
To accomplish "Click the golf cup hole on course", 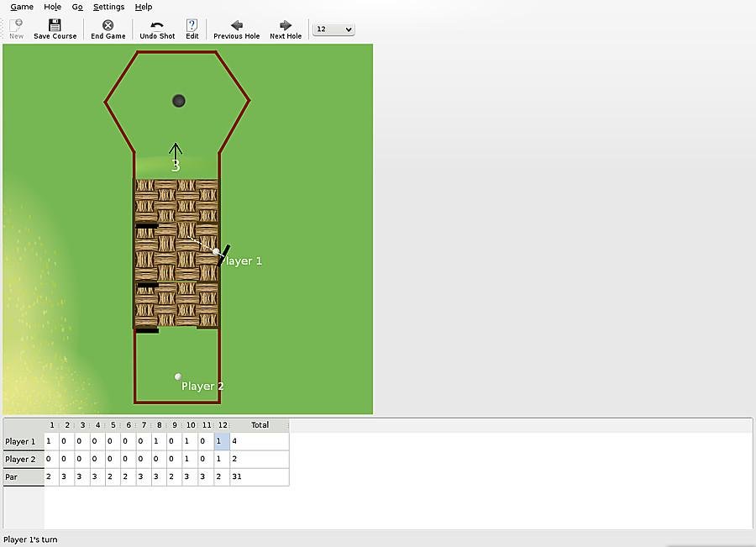I will [x=179, y=101].
